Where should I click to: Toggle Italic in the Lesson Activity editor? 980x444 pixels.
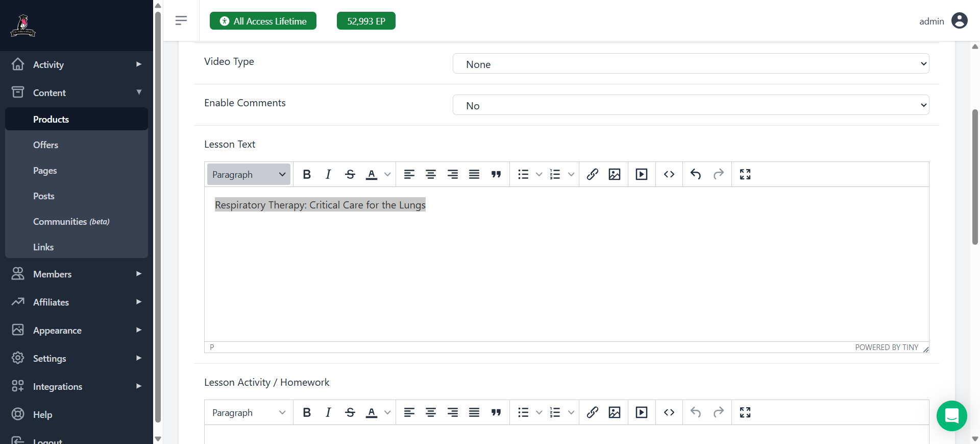[x=328, y=412]
